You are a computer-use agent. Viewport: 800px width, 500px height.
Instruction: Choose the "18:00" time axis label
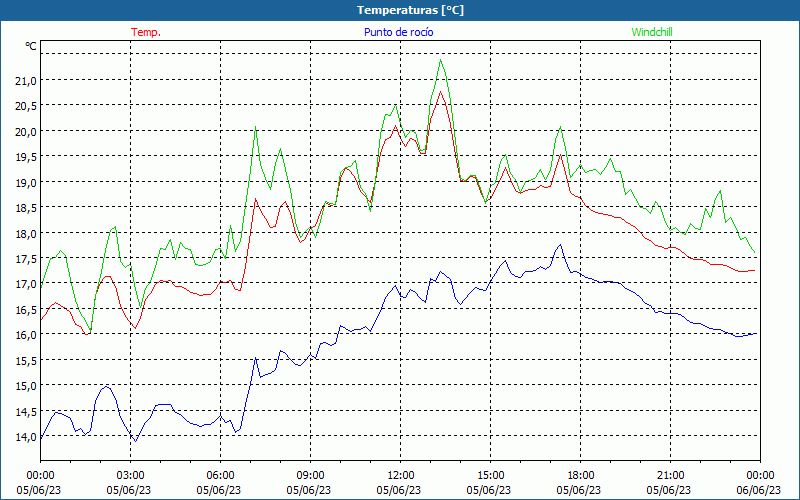click(x=580, y=475)
